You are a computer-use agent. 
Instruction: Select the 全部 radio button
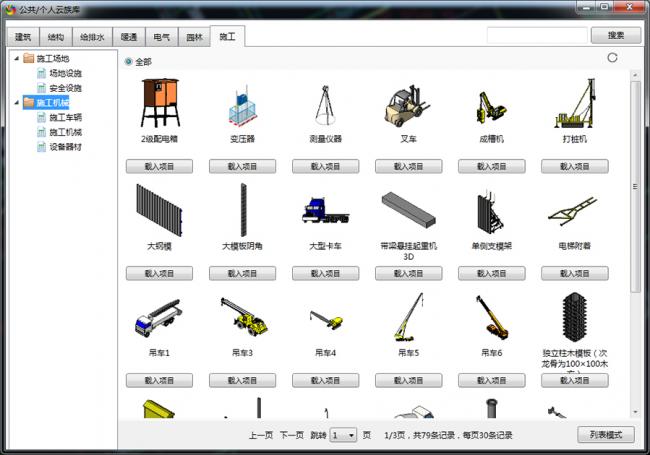coord(129,62)
